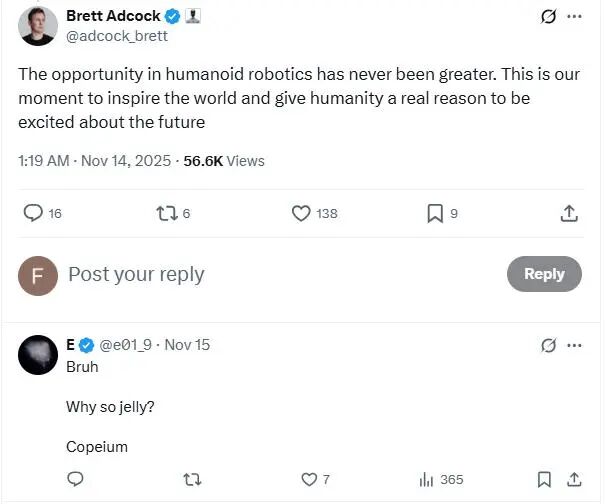This screenshot has height=504, width=605.
Task: Bookmark E's reply
Action: pyautogui.click(x=544, y=480)
